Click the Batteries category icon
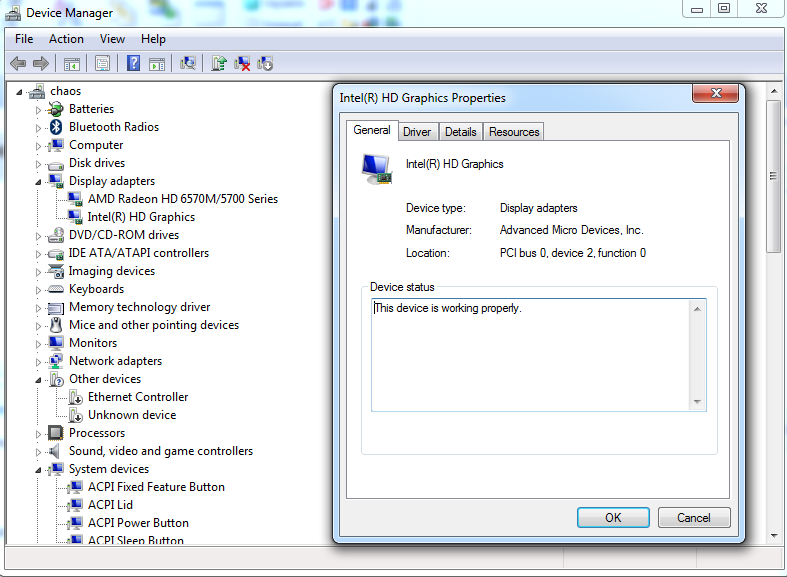This screenshot has height=577, width=787. click(x=56, y=109)
